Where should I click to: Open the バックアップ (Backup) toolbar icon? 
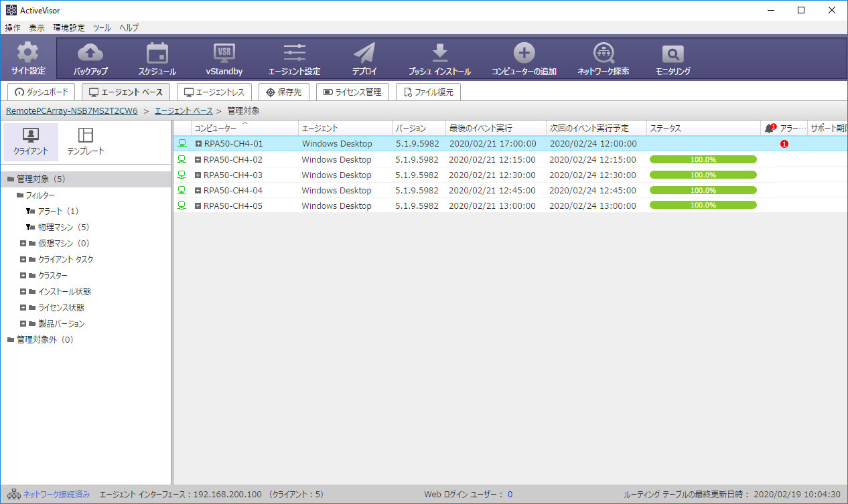(x=90, y=54)
